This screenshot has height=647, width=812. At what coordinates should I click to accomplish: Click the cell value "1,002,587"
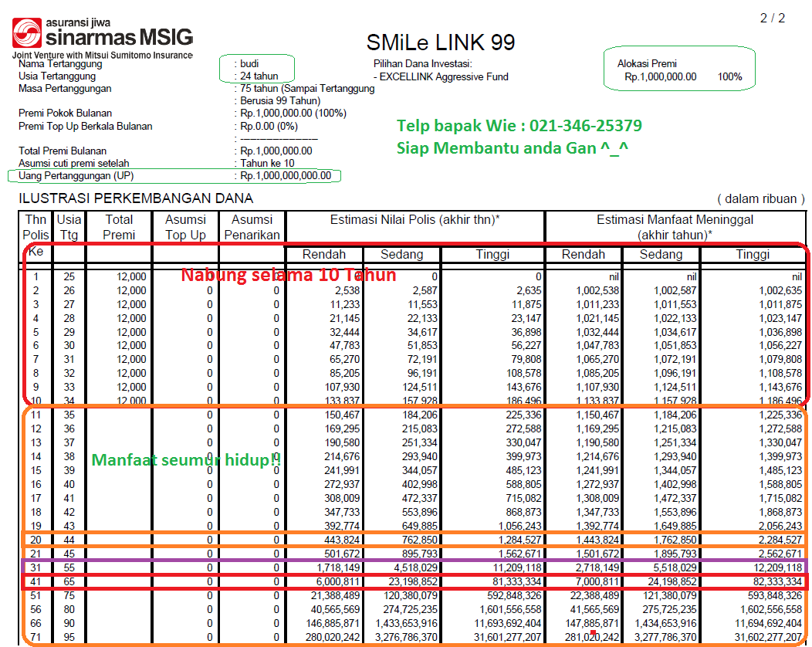(x=675, y=290)
